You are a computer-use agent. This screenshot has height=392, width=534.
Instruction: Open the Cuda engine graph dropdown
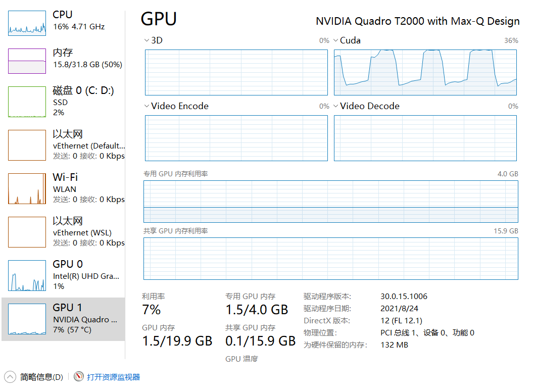coord(336,40)
